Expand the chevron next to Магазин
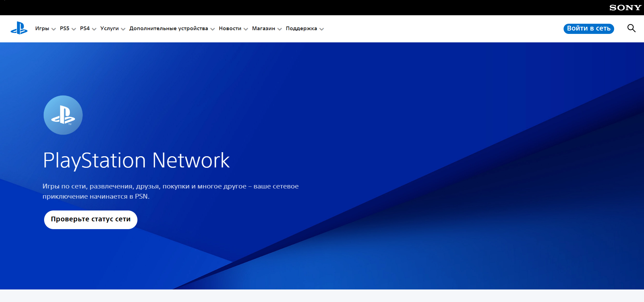Image resolution: width=644 pixels, height=302 pixels. pos(280,29)
